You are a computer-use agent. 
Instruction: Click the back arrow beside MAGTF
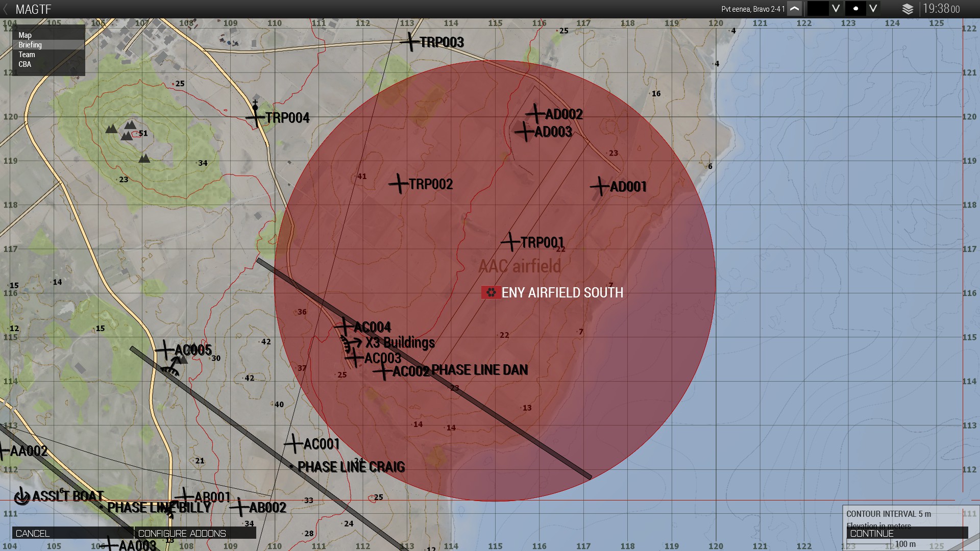tap(6, 9)
